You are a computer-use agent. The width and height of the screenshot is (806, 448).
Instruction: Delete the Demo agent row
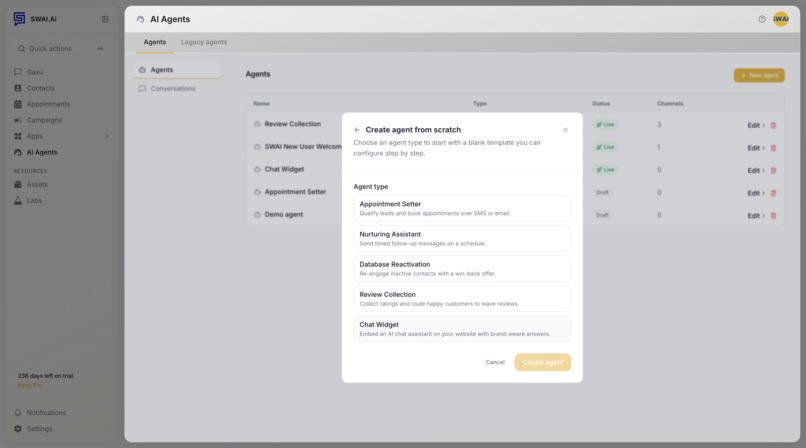point(773,216)
